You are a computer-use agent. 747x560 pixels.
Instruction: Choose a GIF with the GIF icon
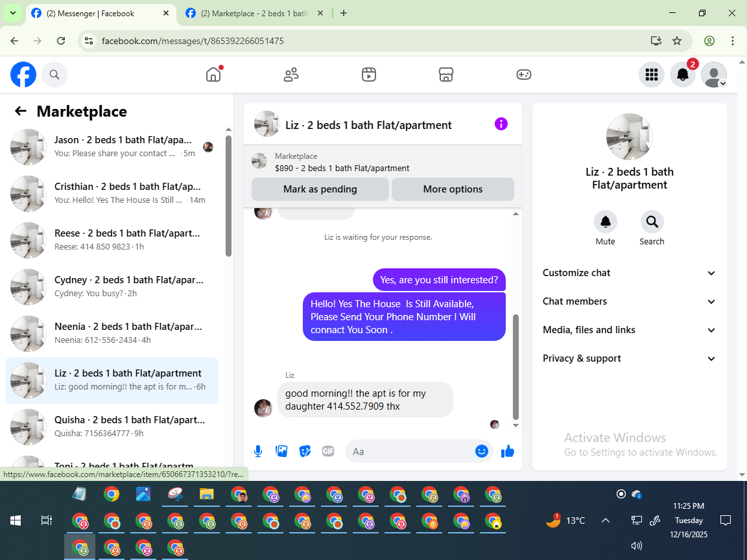(x=328, y=451)
